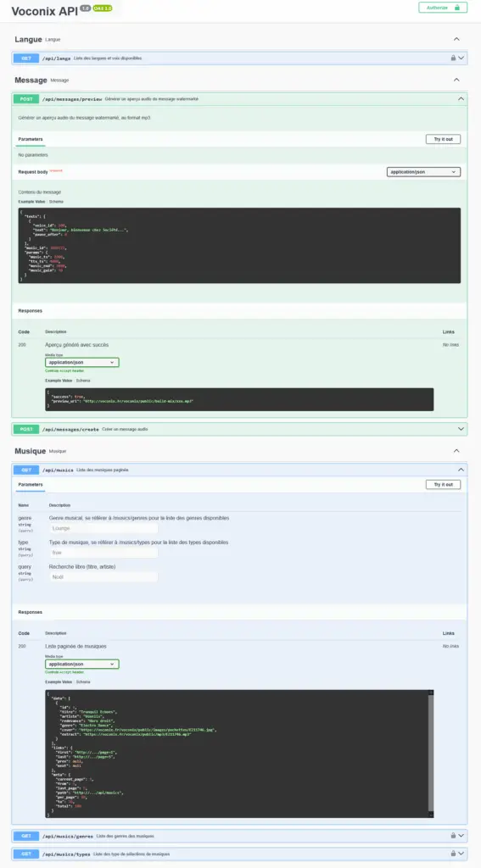481x868 pixels.
Task: Click the Voconix API title
Action: [x=45, y=11]
